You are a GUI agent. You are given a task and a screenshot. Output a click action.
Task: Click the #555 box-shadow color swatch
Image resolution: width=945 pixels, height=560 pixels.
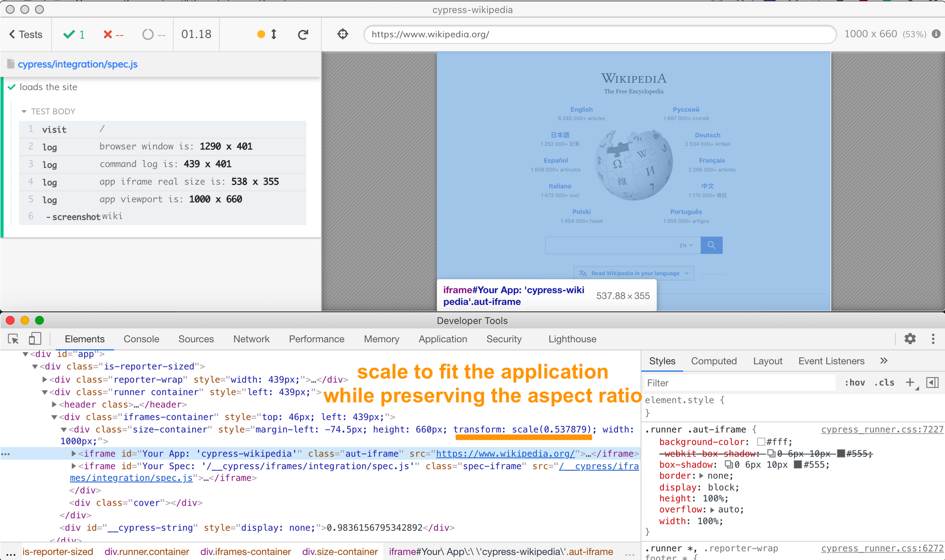tap(798, 465)
